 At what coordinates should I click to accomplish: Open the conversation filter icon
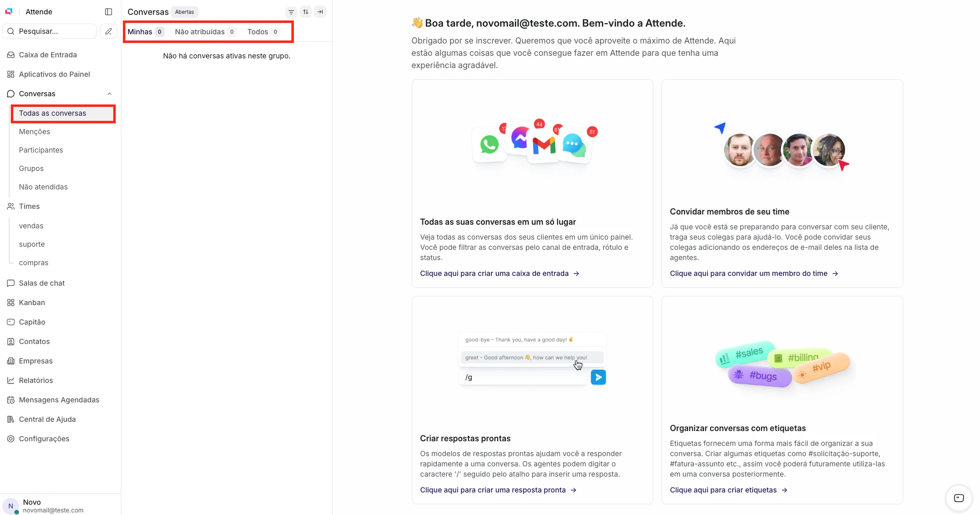point(291,12)
